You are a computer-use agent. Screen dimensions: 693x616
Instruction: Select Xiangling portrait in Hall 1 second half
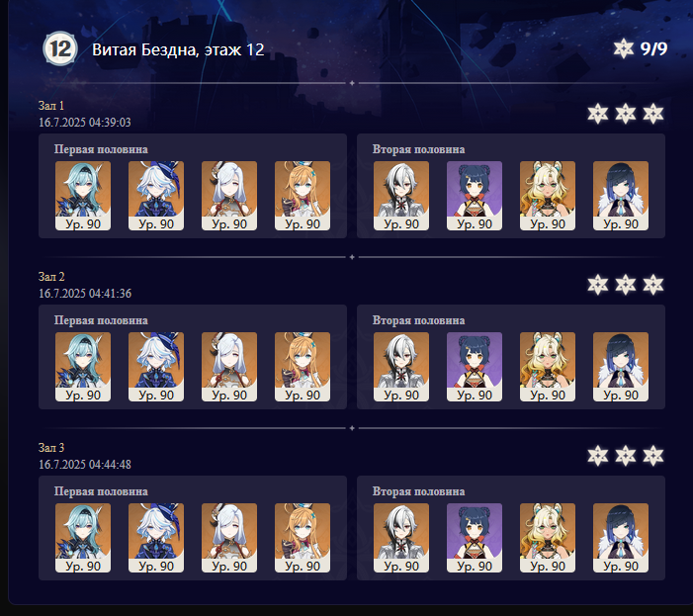pyautogui.click(x=475, y=196)
